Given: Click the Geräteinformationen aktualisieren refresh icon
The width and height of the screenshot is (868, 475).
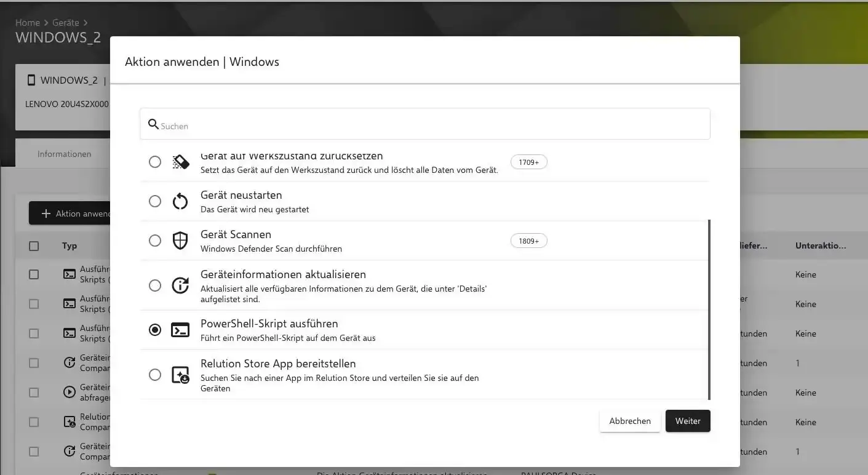Looking at the screenshot, I should click(x=180, y=285).
